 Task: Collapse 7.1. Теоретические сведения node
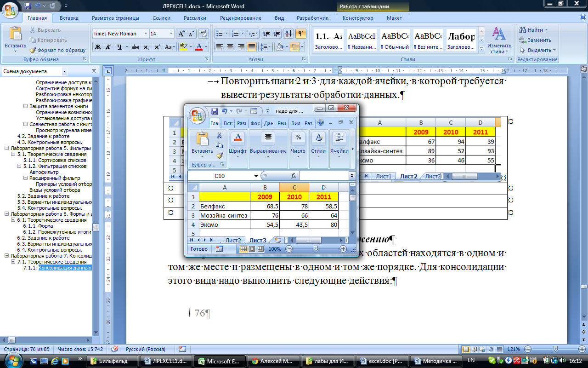(x=13, y=262)
